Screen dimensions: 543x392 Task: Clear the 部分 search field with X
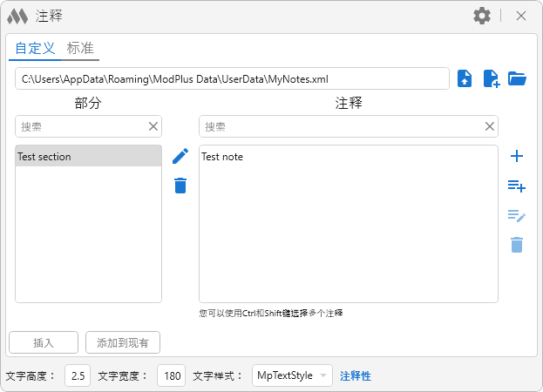[x=153, y=126]
